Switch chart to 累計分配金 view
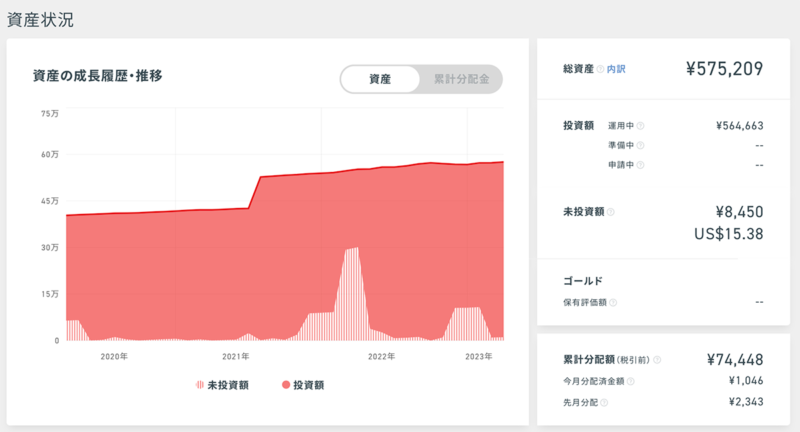The width and height of the screenshot is (800, 432). click(x=461, y=79)
